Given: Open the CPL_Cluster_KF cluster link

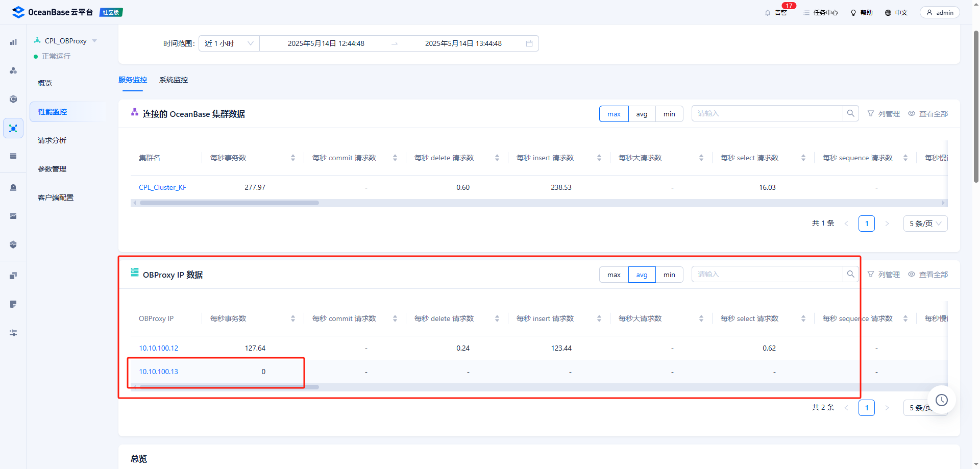Looking at the screenshot, I should pyautogui.click(x=162, y=187).
